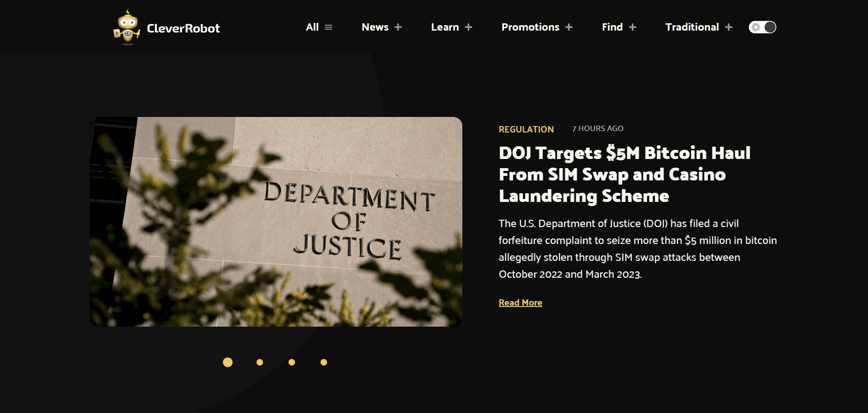Viewport: 868px width, 413px height.
Task: Click the CleverRobot robot mascot logo
Action: (127, 27)
